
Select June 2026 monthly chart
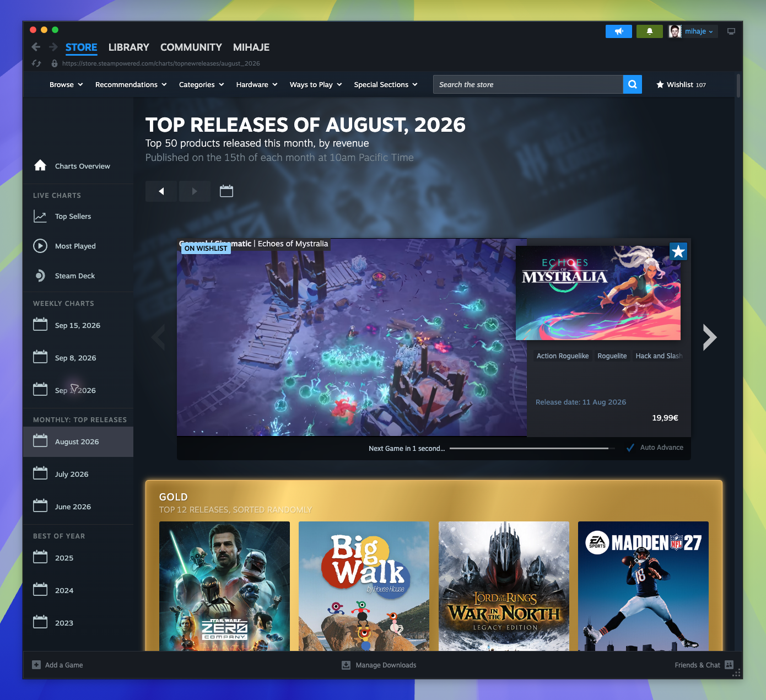point(78,507)
